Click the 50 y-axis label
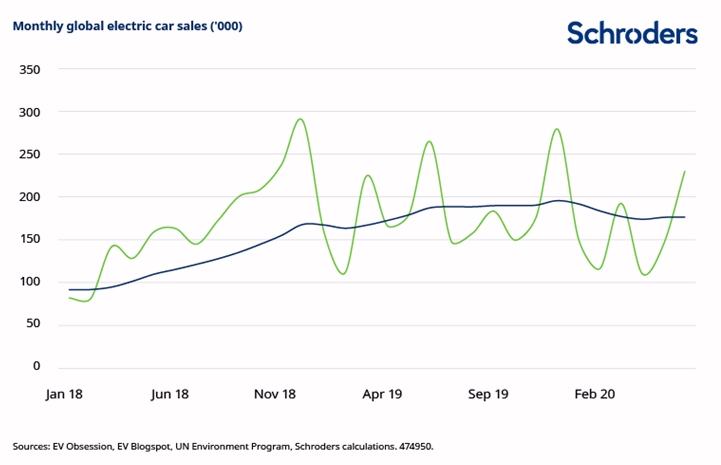Screen dimensions: 721x465 click(x=33, y=324)
